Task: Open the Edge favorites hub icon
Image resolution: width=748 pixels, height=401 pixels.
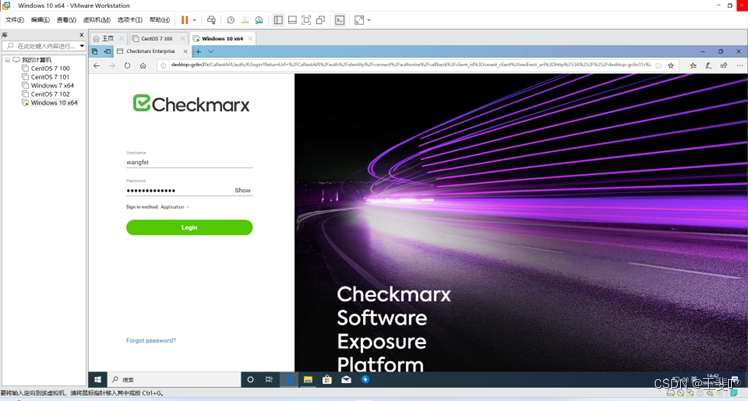Action: pyautogui.click(x=693, y=66)
